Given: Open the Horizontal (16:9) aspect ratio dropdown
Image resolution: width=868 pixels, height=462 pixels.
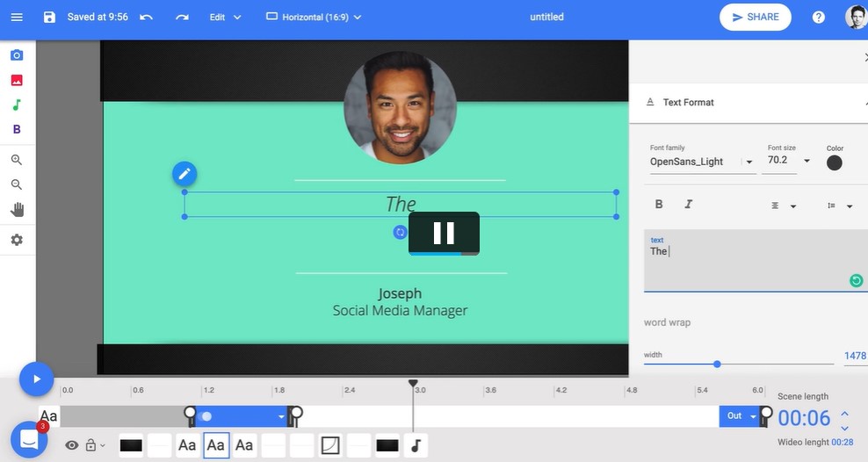Looking at the screenshot, I should [x=314, y=18].
